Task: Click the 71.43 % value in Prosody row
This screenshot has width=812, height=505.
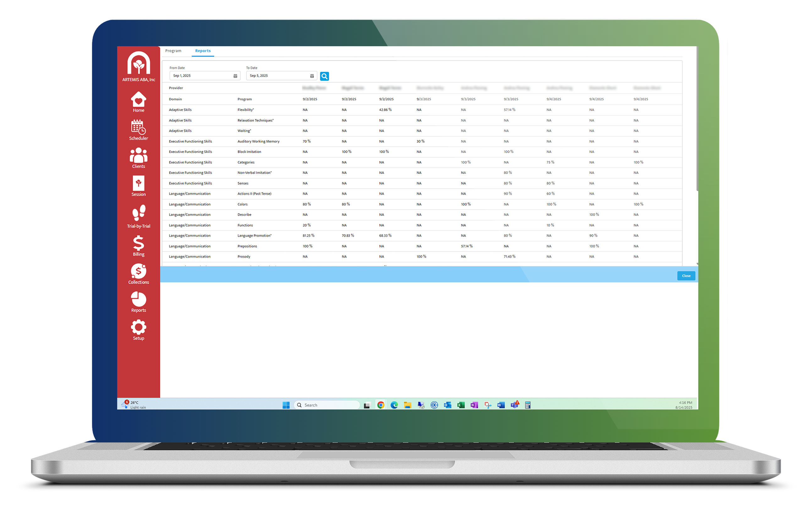Action: click(x=510, y=257)
